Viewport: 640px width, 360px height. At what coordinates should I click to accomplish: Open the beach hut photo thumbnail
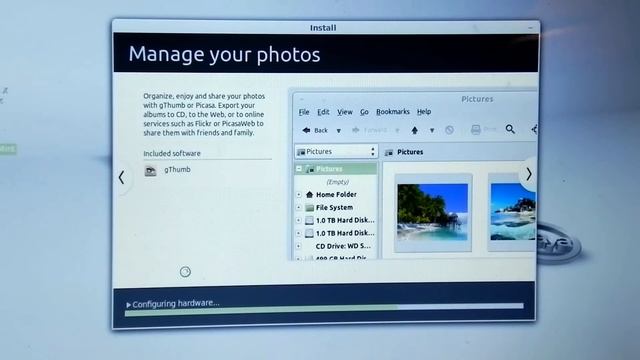(433, 212)
